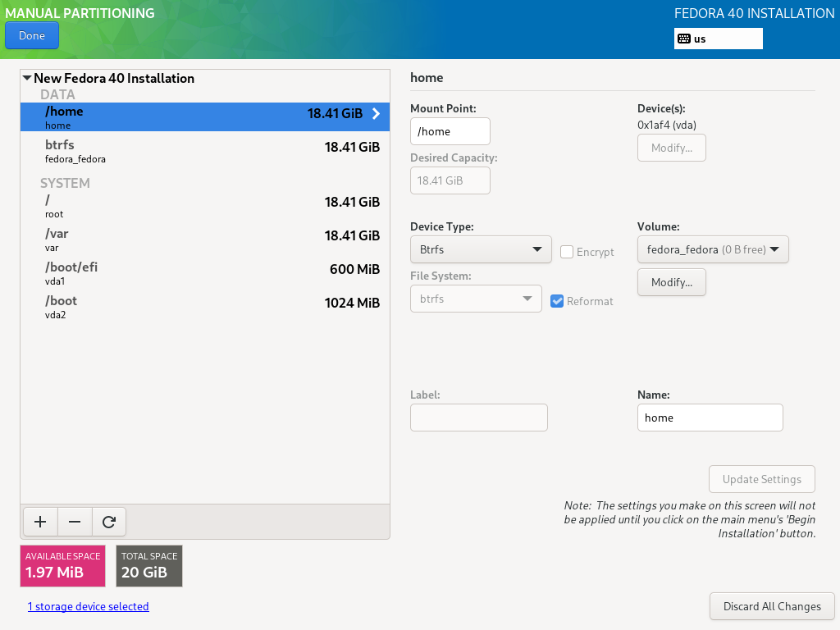Reload storage configuration from disk icon
This screenshot has width=840, height=630.
pyautogui.click(x=109, y=522)
